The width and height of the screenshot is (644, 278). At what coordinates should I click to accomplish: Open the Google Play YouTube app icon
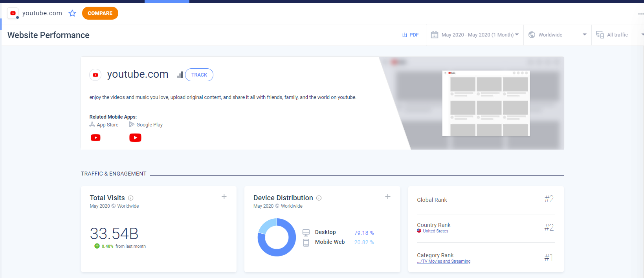135,138
